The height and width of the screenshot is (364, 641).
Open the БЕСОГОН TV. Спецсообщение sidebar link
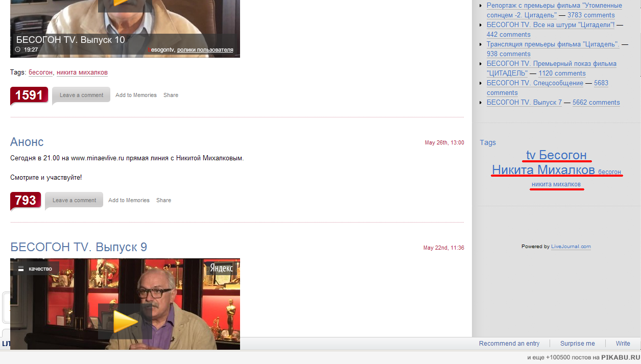[x=535, y=83]
